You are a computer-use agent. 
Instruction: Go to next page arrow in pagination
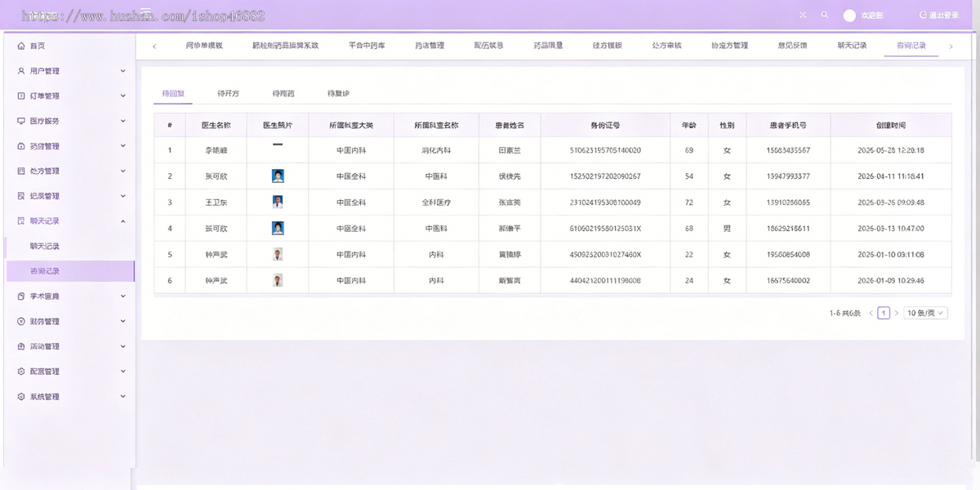click(896, 313)
